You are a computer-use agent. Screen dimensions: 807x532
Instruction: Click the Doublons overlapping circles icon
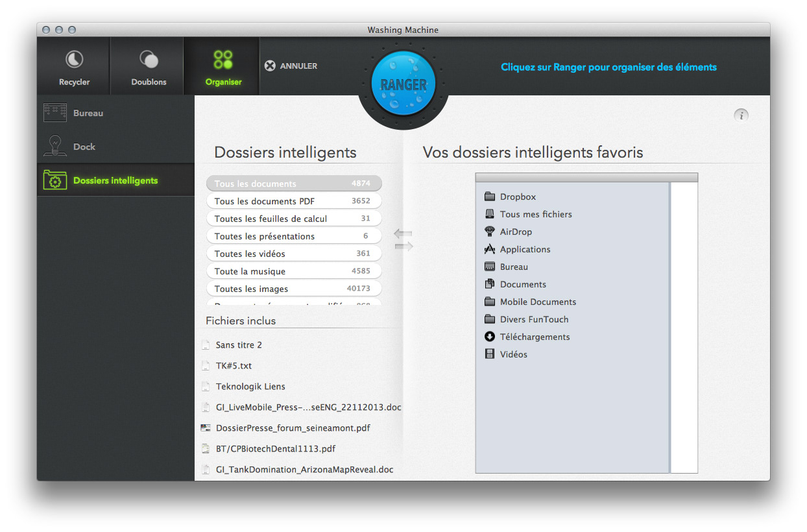click(149, 60)
